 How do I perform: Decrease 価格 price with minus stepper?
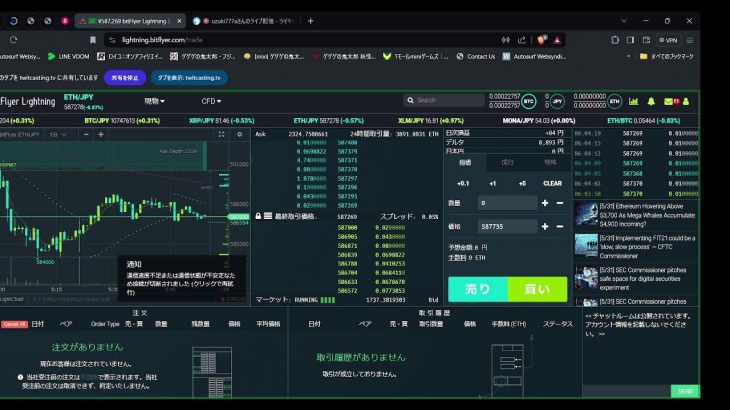(560, 227)
